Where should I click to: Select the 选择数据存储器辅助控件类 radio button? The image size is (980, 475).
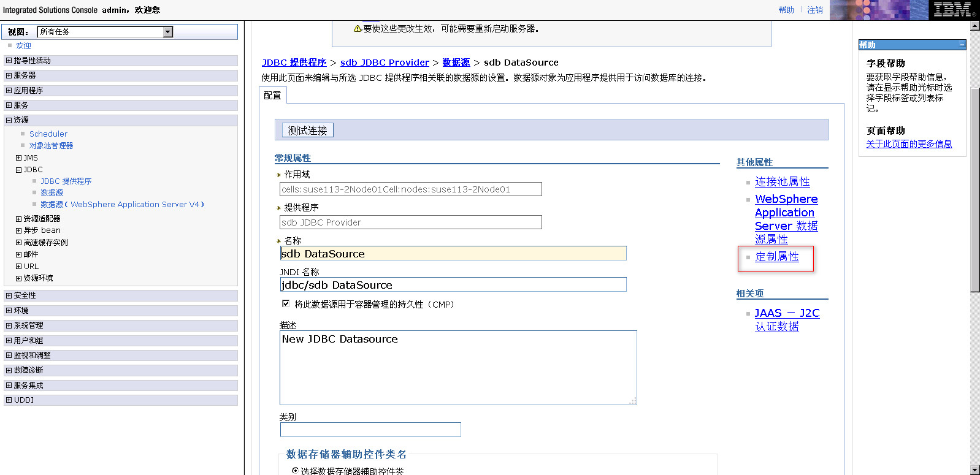pyautogui.click(x=295, y=471)
